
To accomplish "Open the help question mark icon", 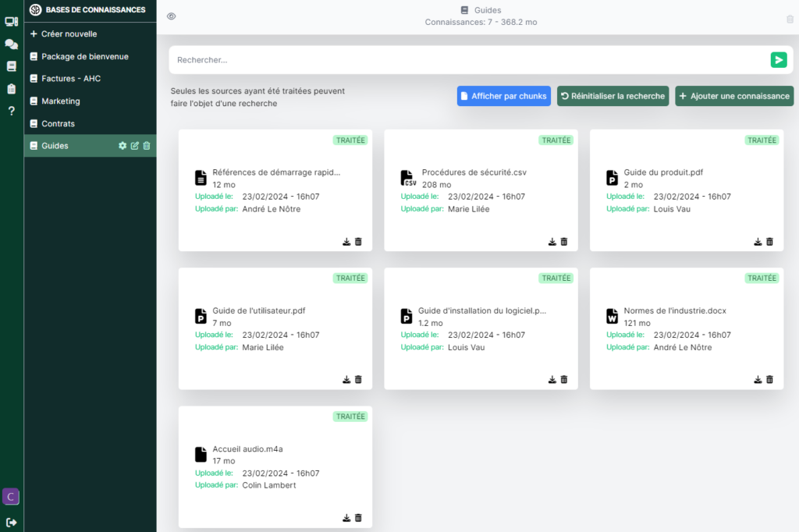I will point(10,111).
